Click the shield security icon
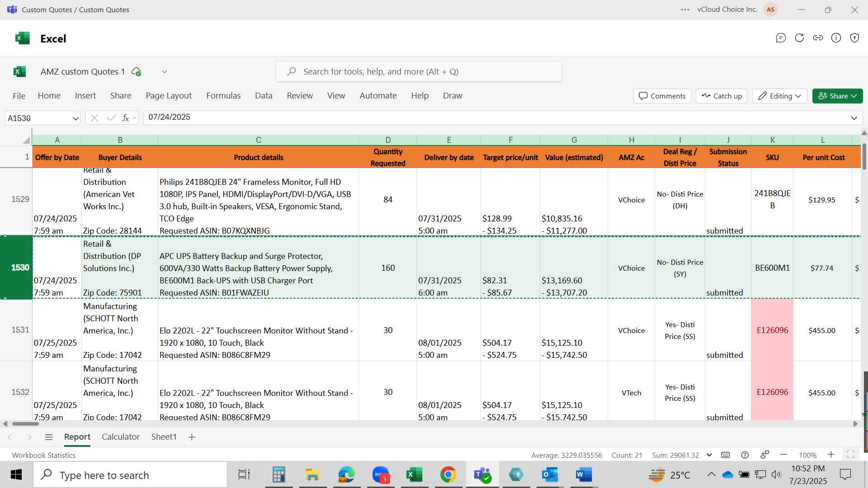Viewport: 868px width, 488px height. coord(854,38)
